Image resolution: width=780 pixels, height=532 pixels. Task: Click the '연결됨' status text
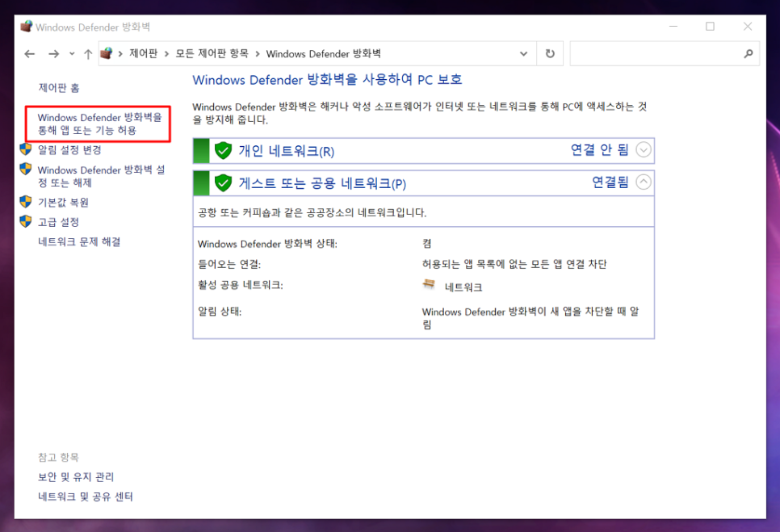[x=610, y=182]
